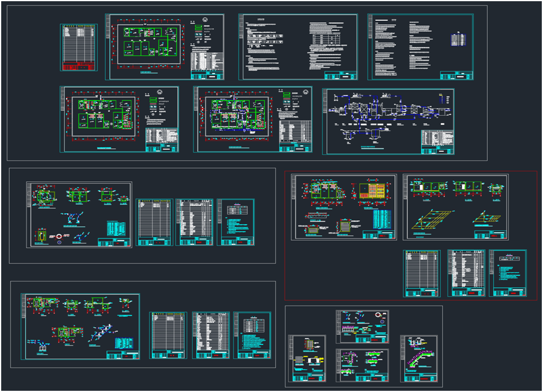Select the small red-bordered drawing index sheet
The width and height of the screenshot is (543, 392).
(79, 47)
